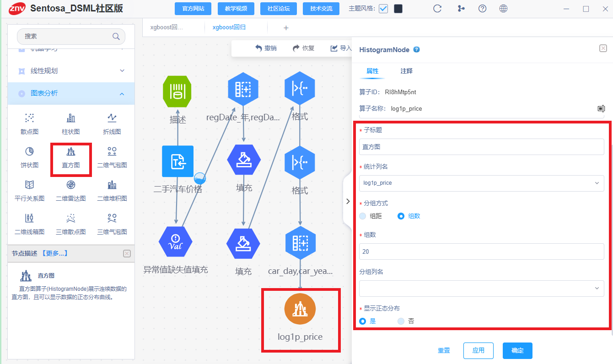Select the 二维雷达图 radar chart icon
Viewport: 613px width, 364px height.
click(x=71, y=185)
